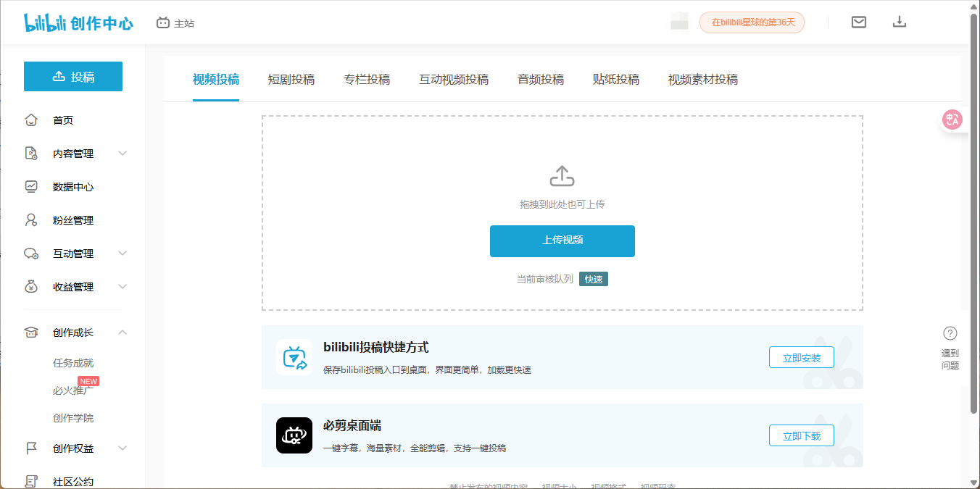The image size is (980, 489).
Task: Open 粉丝管理 person icon
Action: click(31, 220)
